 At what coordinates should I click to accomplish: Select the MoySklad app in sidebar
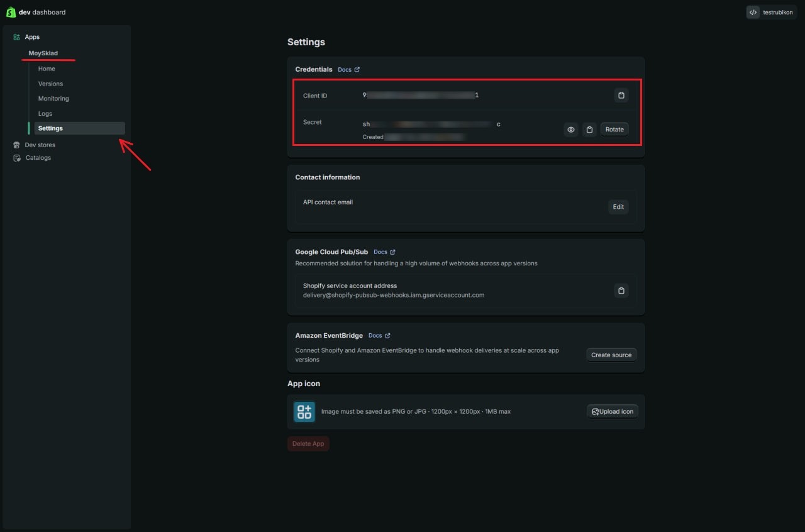coord(43,53)
